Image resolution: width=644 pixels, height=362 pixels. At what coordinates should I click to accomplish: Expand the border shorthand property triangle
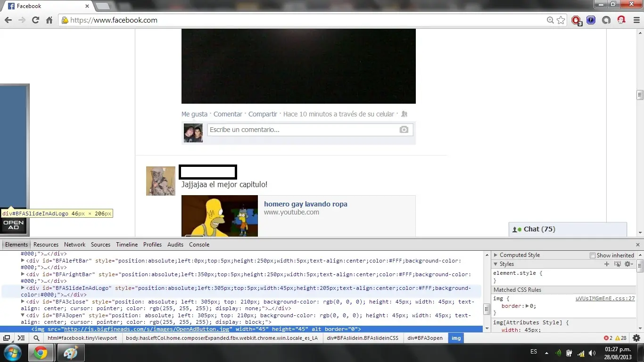[528, 306]
